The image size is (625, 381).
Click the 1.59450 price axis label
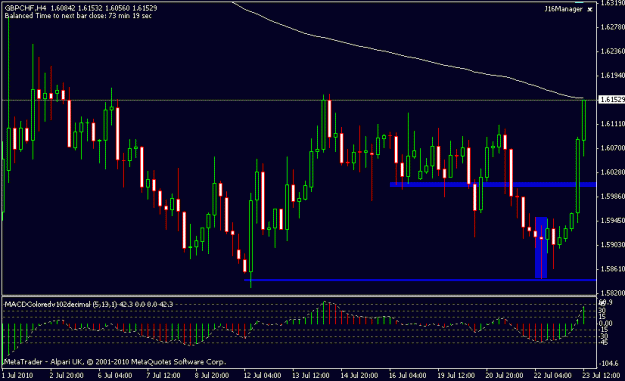[612, 220]
